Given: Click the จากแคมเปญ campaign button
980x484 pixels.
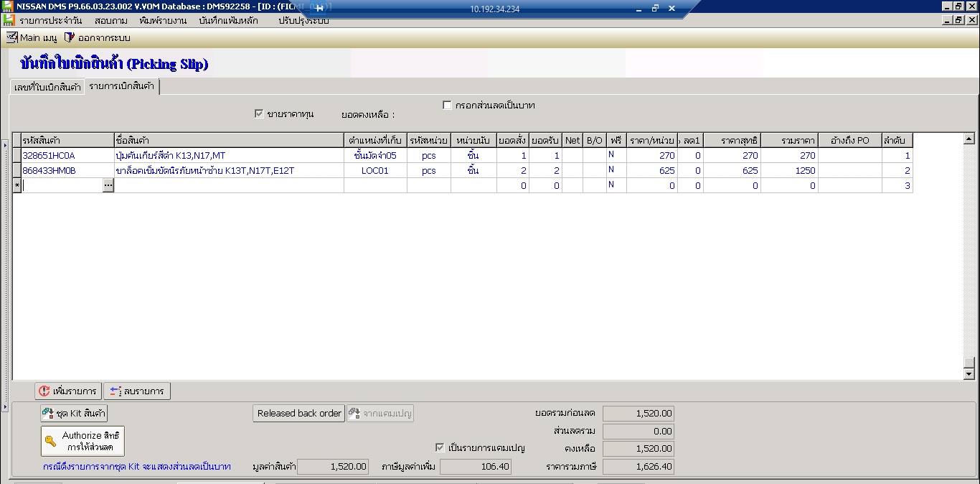Looking at the screenshot, I should click(380, 413).
